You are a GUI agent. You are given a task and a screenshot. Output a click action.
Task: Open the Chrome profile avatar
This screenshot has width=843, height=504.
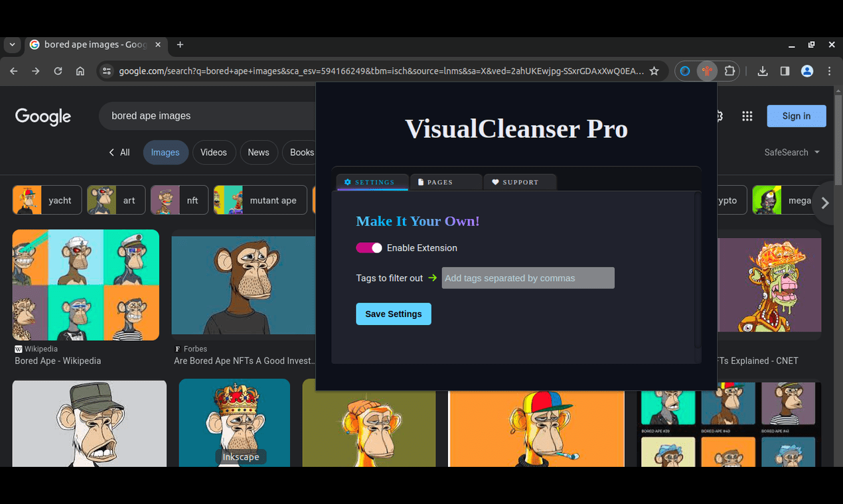point(807,71)
